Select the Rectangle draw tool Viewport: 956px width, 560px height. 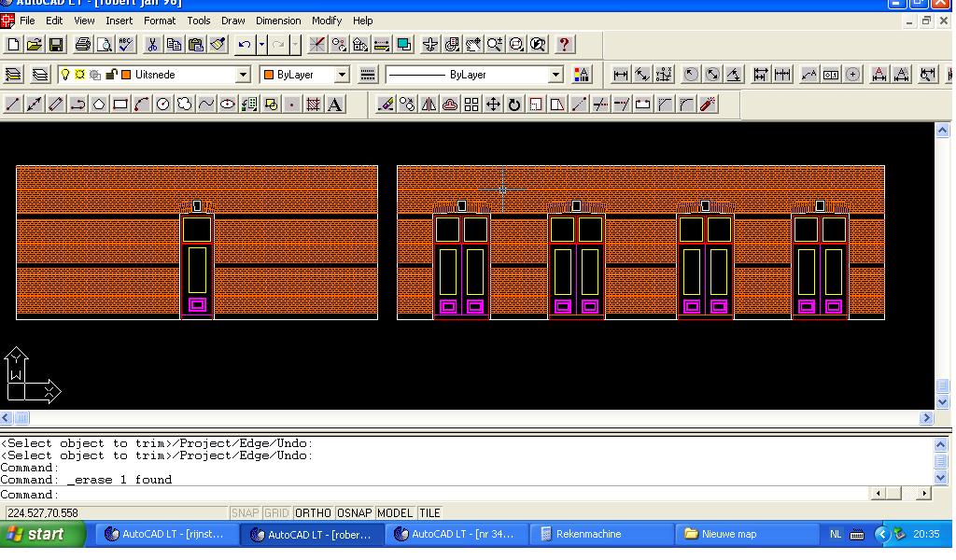coord(120,105)
